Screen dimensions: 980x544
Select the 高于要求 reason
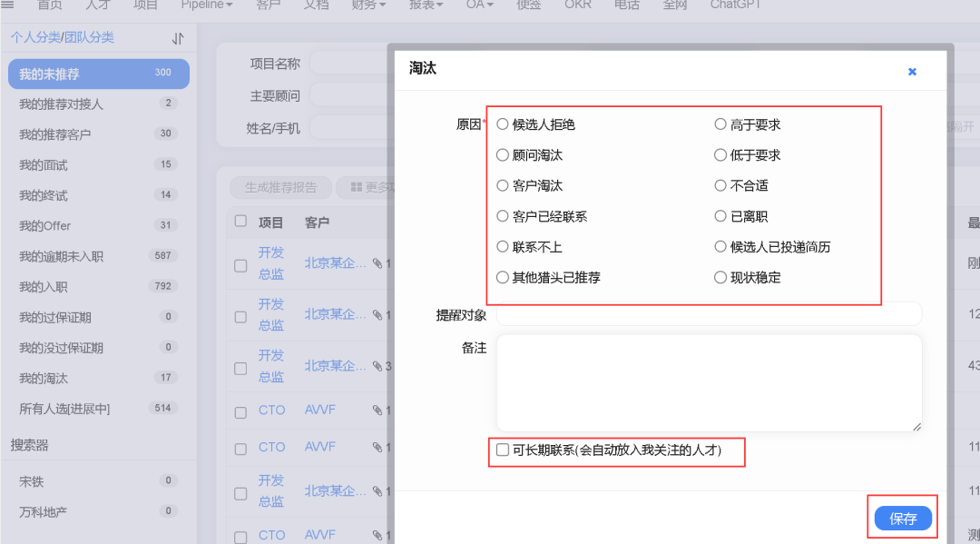[720, 124]
